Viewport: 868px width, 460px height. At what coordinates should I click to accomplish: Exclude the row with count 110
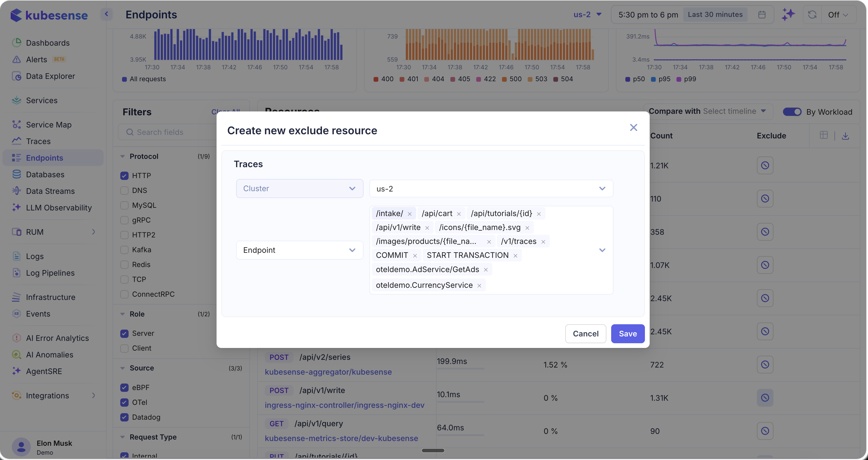click(x=765, y=198)
